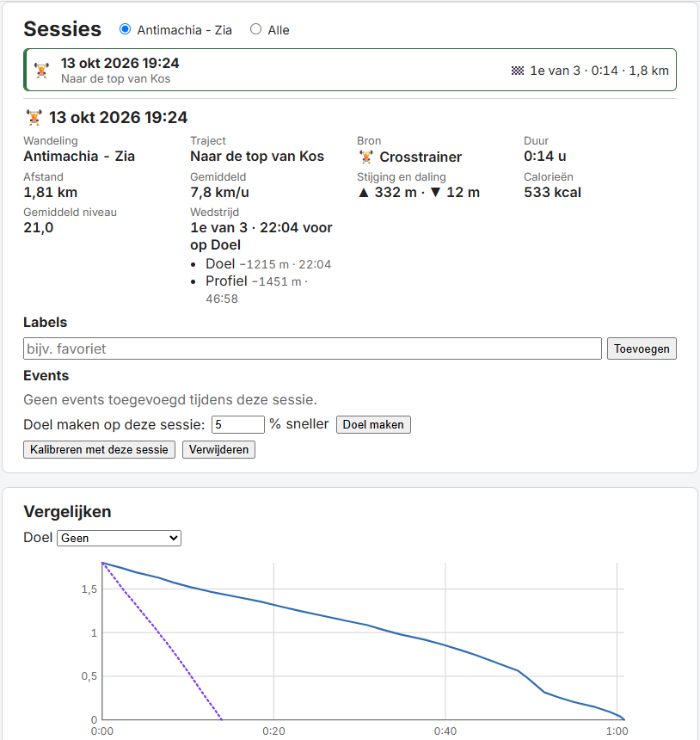Select the Alle radio button

point(255,29)
